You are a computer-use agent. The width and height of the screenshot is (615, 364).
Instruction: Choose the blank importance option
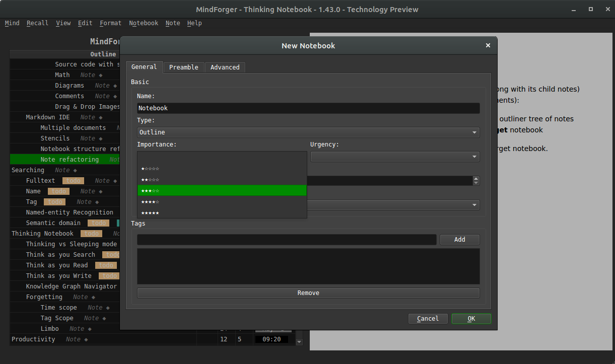(x=222, y=158)
